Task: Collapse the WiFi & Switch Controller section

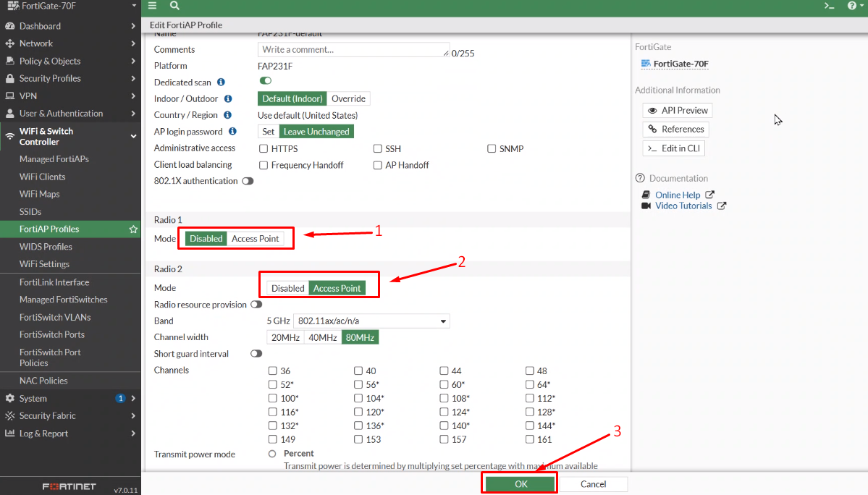Action: [x=133, y=136]
